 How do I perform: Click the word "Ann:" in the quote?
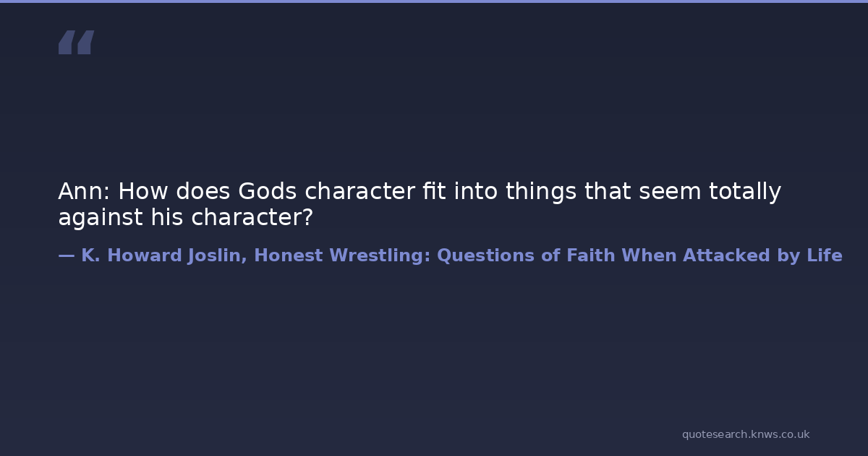83,192
